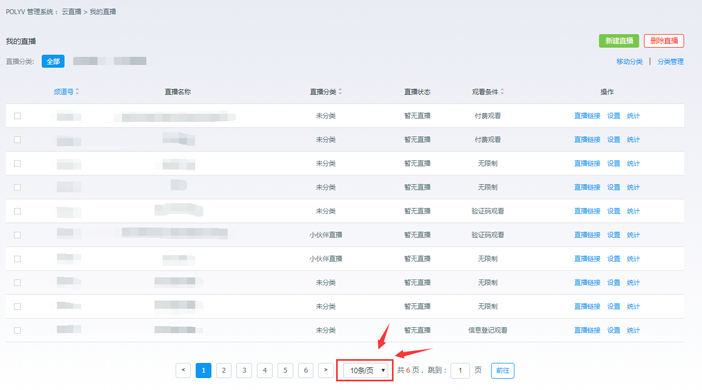
Task: Click the 删除直播 red button
Action: tap(664, 41)
